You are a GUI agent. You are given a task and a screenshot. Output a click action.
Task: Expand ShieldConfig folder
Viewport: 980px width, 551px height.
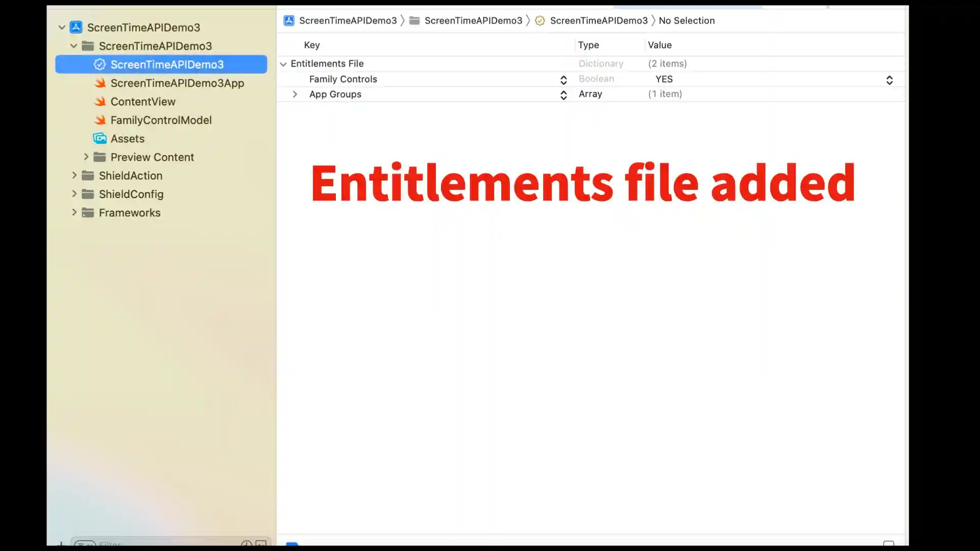coord(75,194)
